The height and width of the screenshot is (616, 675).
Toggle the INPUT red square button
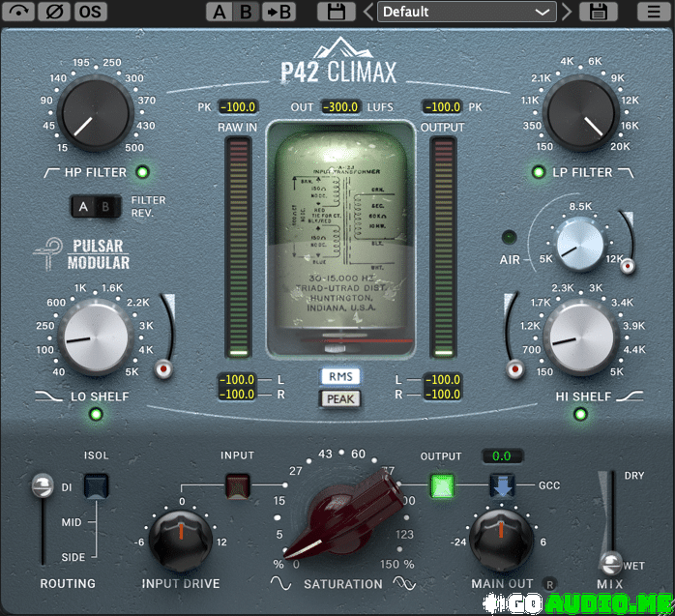point(238,486)
